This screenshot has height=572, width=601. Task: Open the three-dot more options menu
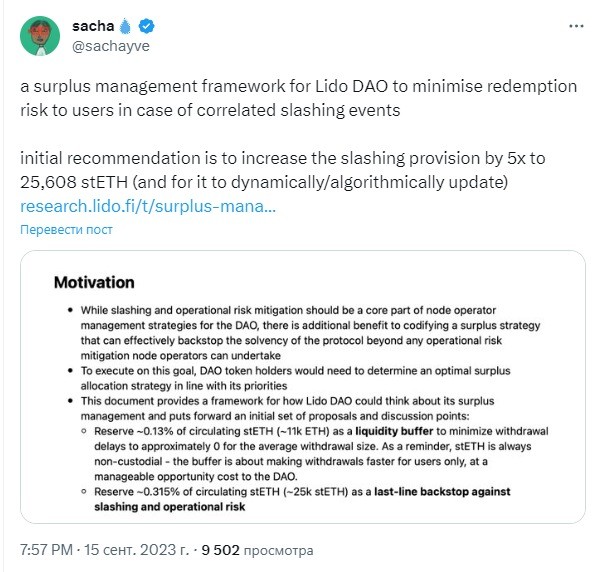click(x=576, y=26)
